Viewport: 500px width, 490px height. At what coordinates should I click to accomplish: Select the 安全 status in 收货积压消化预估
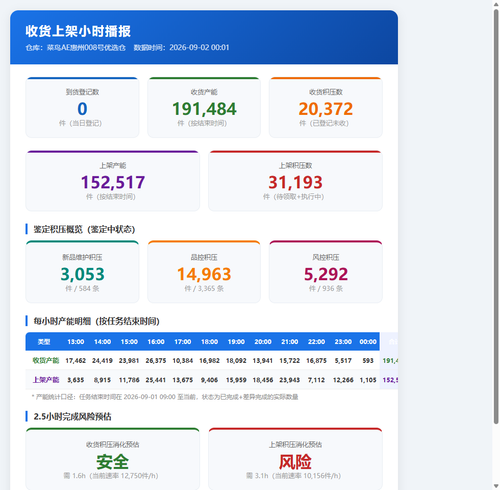click(113, 462)
